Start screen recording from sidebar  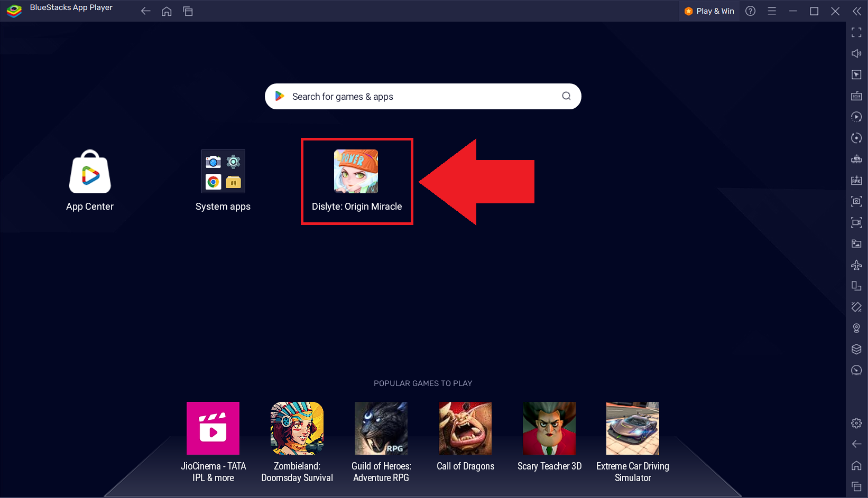pyautogui.click(x=856, y=222)
